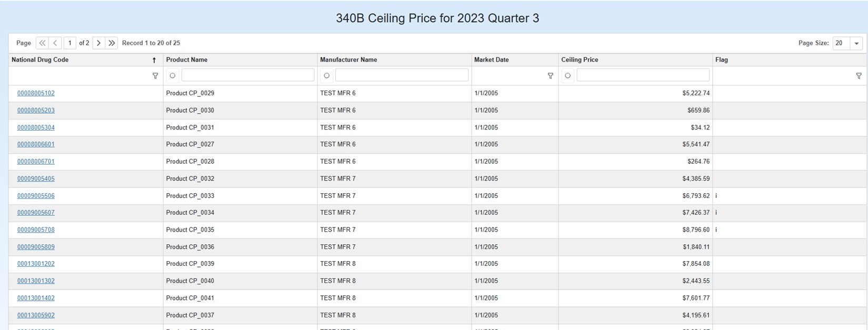This screenshot has height=330, width=868.
Task: Go to the first page of records
Action: pyautogui.click(x=42, y=43)
